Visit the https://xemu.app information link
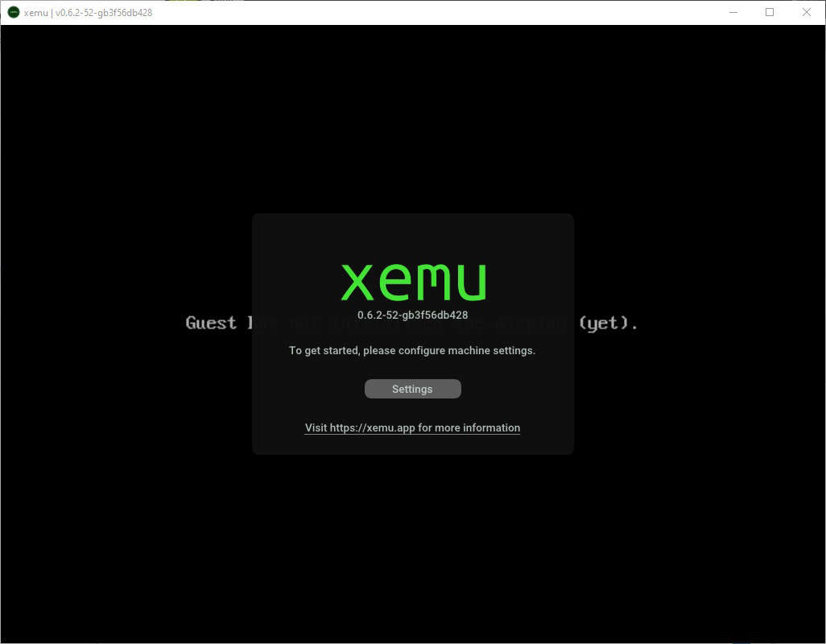 [x=412, y=427]
